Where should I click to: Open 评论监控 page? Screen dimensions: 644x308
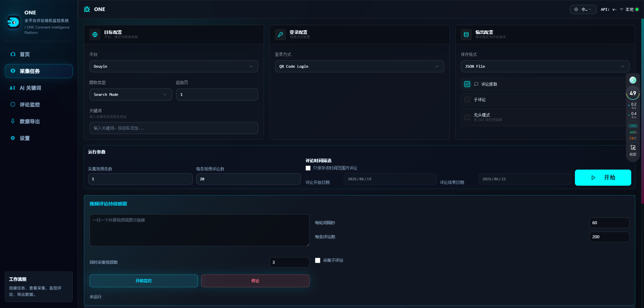39,105
